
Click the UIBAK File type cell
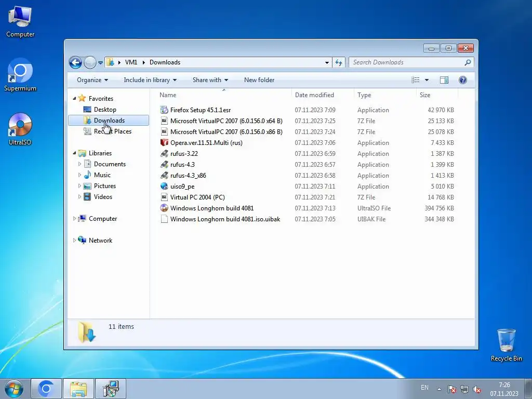coord(371,219)
